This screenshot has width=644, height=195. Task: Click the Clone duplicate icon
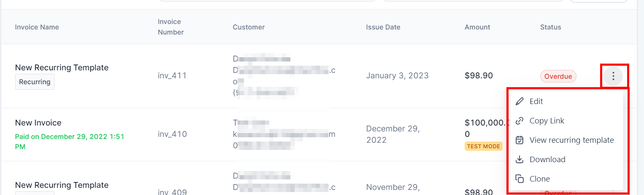(x=520, y=179)
